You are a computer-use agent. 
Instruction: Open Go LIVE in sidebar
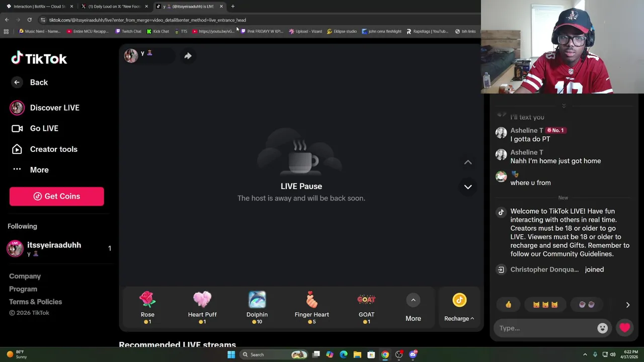coord(34,128)
